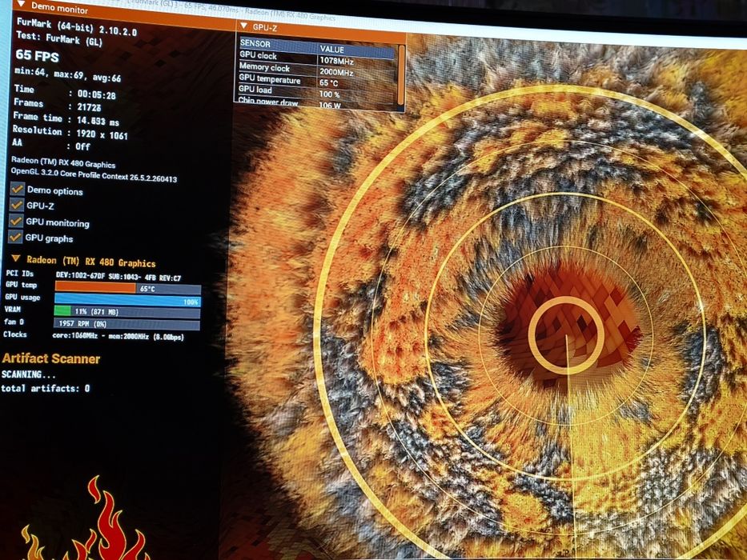
Task: Click the Frame time 14.833 ms value
Action: click(98, 121)
